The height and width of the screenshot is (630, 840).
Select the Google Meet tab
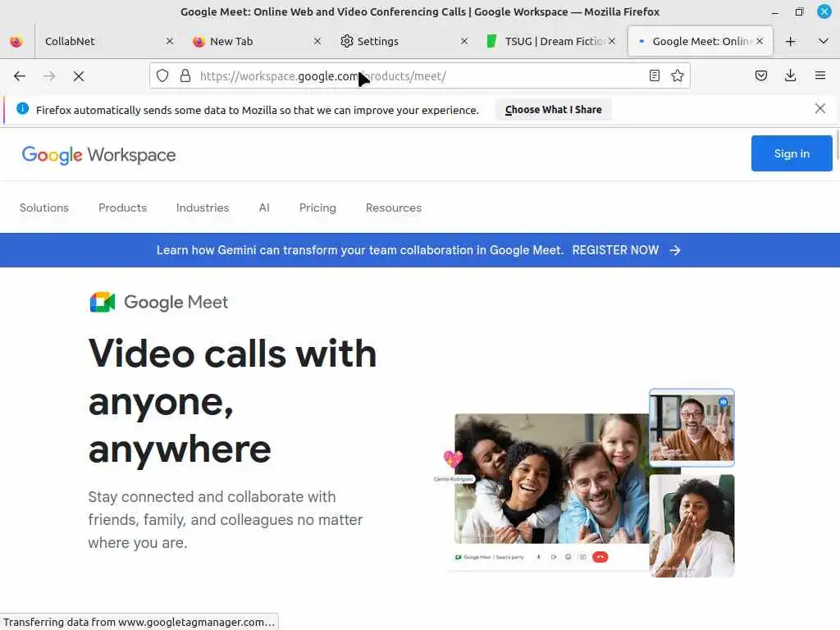(700, 41)
